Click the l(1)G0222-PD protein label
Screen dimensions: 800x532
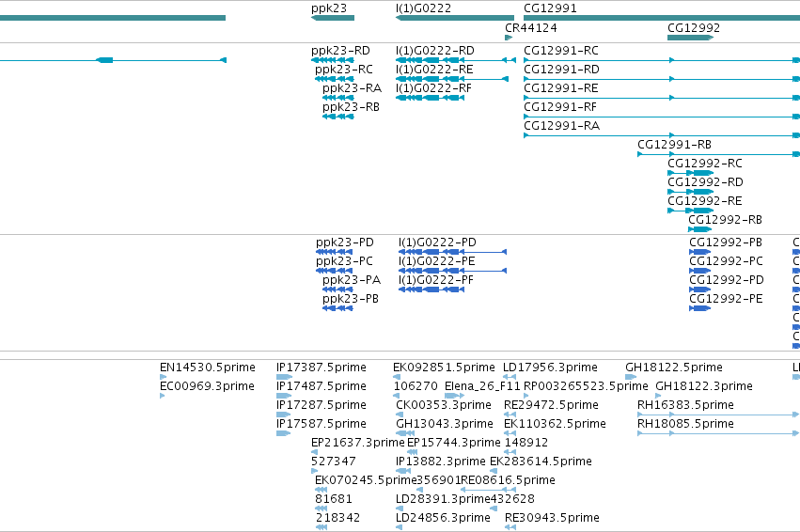(437, 243)
